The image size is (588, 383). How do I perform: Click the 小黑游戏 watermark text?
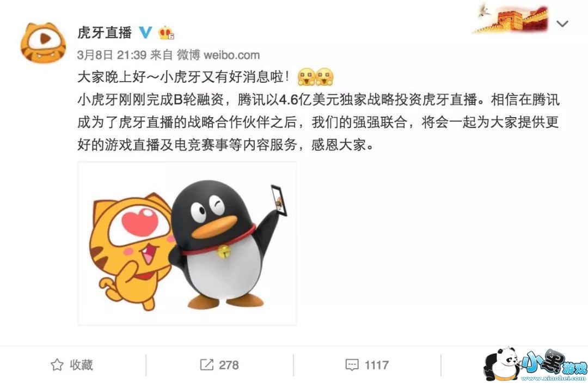[x=555, y=362]
